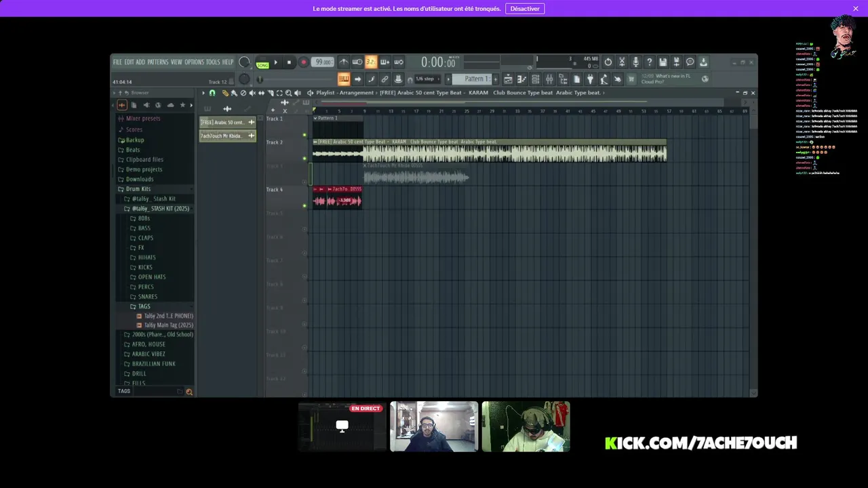868x488 pixels.
Task: Adjust the master volume knob
Action: 244,62
